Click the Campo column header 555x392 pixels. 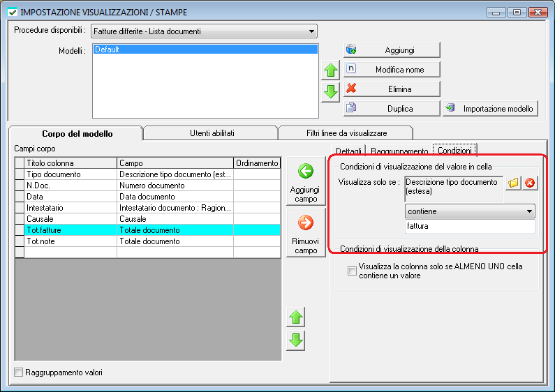175,163
